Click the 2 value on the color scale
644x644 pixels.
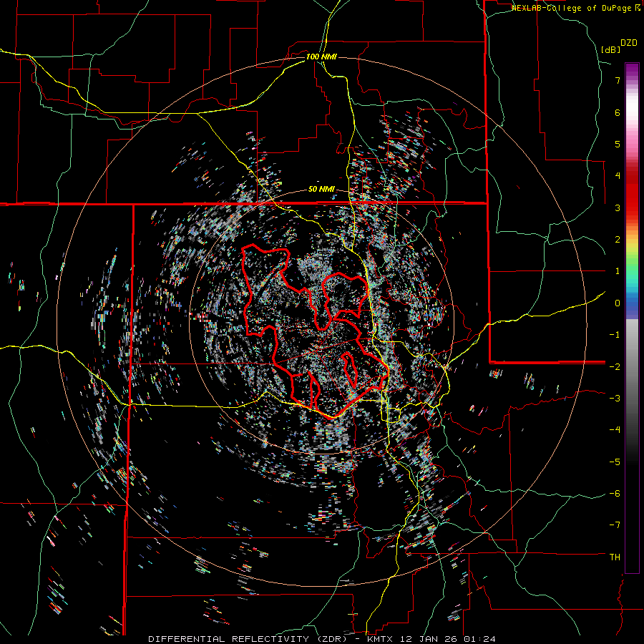pyautogui.click(x=618, y=240)
